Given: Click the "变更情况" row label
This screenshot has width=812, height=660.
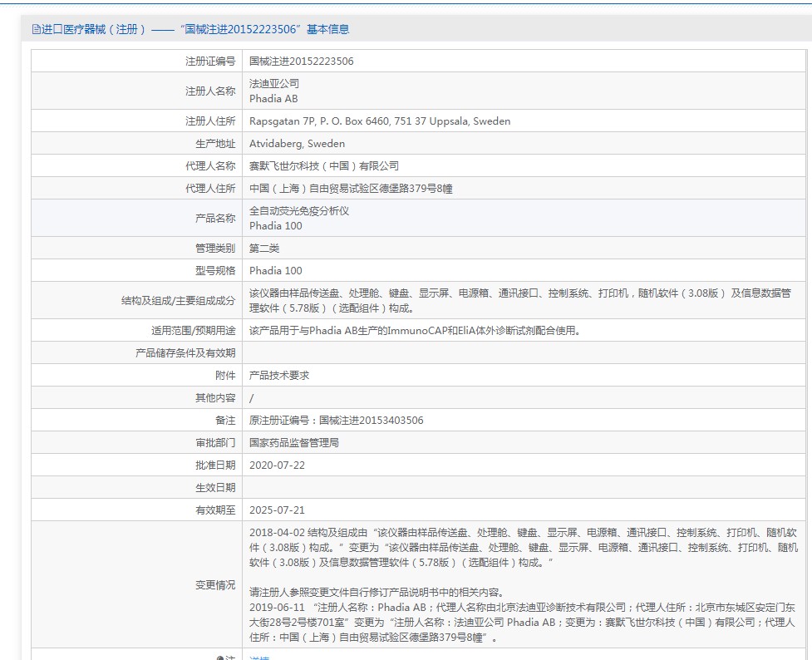Looking at the screenshot, I should tap(215, 585).
